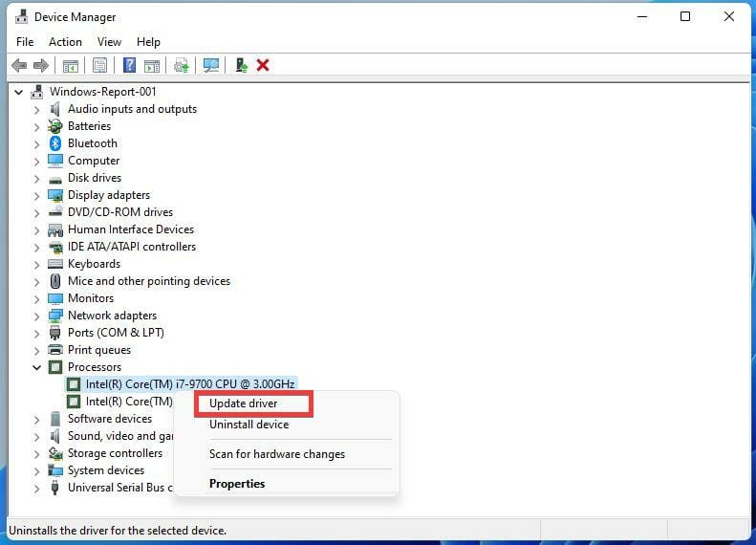This screenshot has height=545, width=756.
Task: Click the Universal Serial Bus plug icon
Action: coord(55,488)
